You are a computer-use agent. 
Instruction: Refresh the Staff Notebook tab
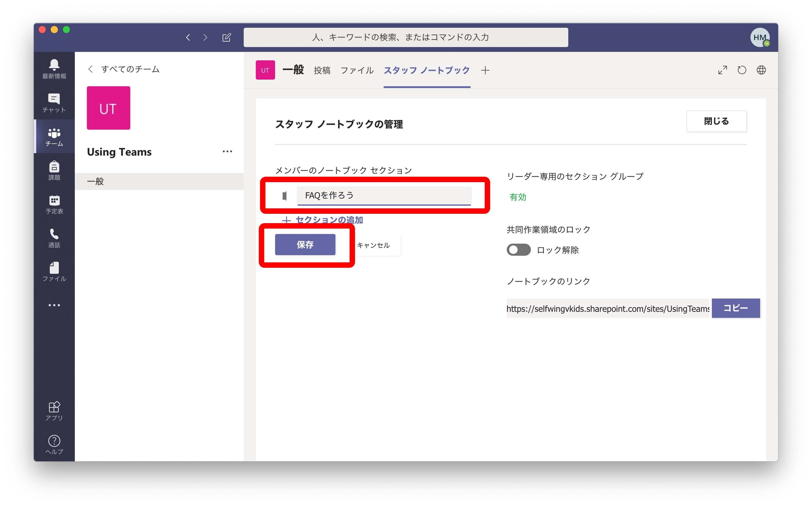[x=742, y=70]
